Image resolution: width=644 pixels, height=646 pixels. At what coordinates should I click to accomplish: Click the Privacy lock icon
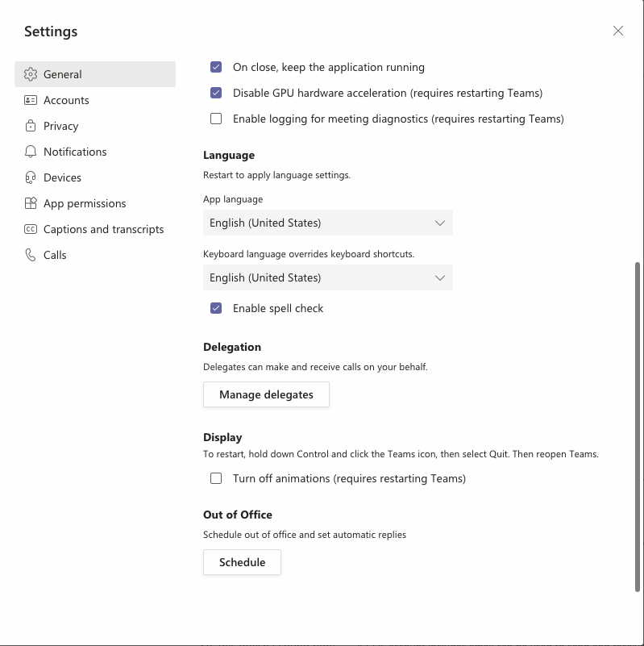tap(31, 126)
